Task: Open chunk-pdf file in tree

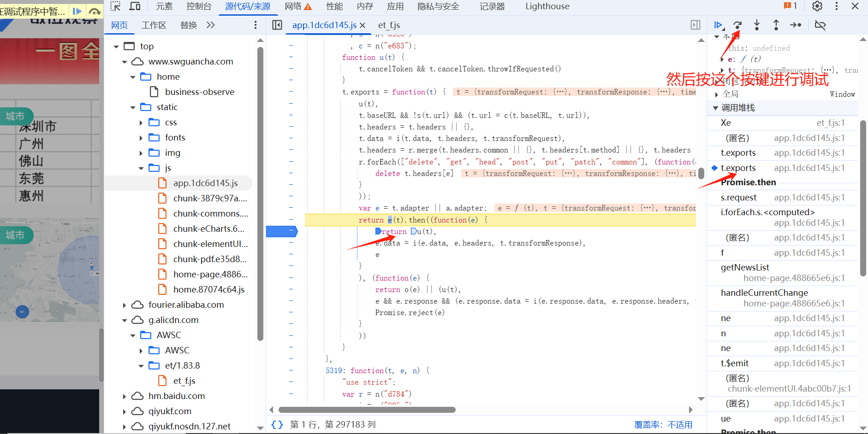Action: (210, 259)
